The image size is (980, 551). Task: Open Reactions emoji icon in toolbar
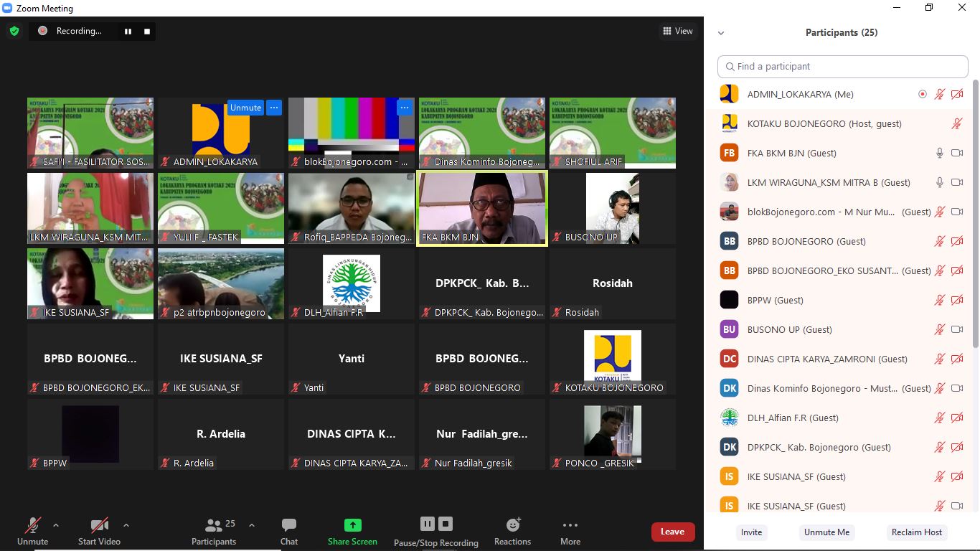(x=512, y=525)
